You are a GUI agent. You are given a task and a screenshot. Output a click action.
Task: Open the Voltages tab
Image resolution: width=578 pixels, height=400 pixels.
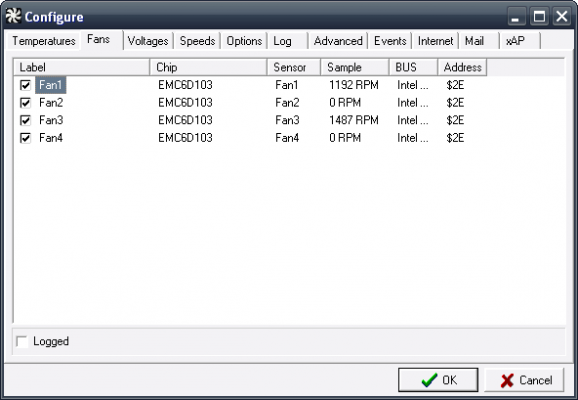tap(148, 41)
